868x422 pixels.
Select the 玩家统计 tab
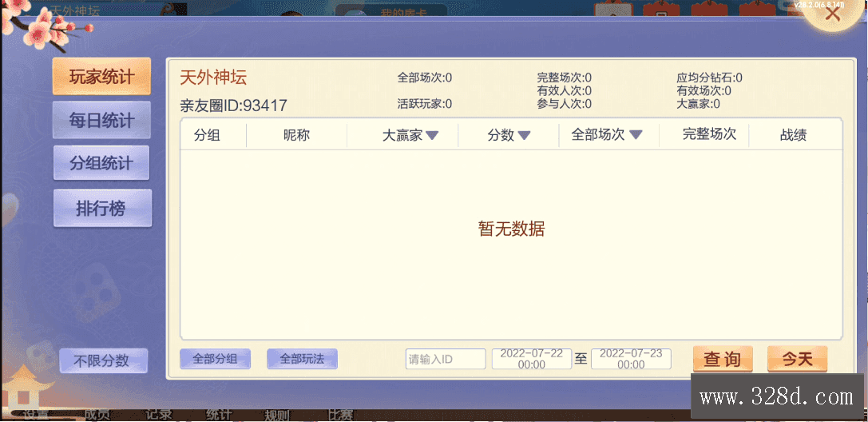pos(101,78)
